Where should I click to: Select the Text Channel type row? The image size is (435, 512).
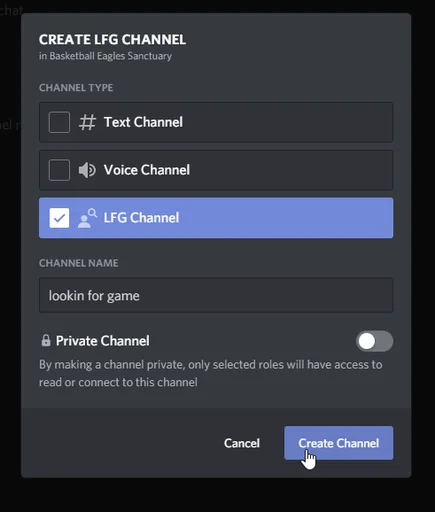point(216,122)
